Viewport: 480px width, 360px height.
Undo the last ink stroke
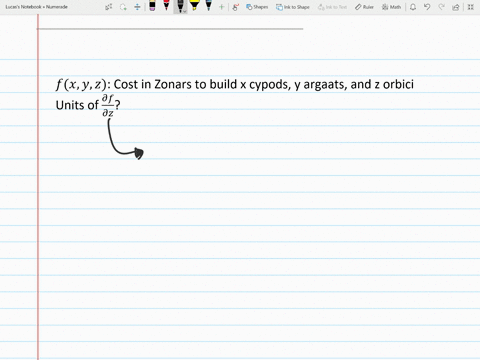point(427,7)
